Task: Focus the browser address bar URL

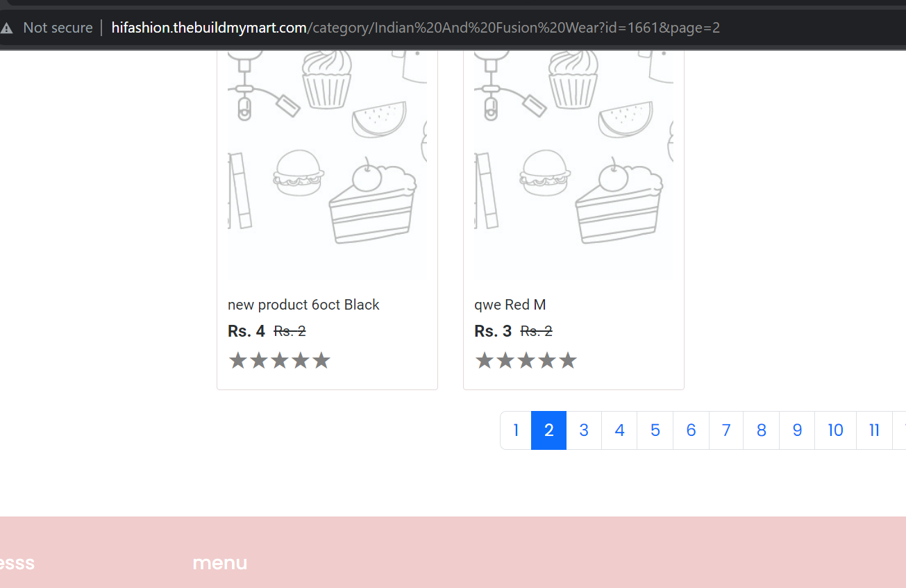Action: tap(415, 28)
